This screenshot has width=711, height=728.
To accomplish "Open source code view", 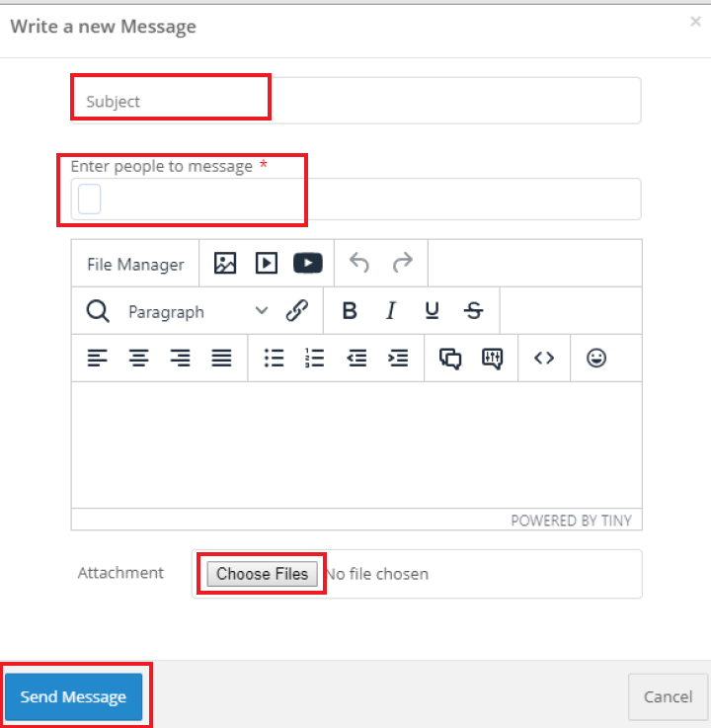I will (x=544, y=358).
